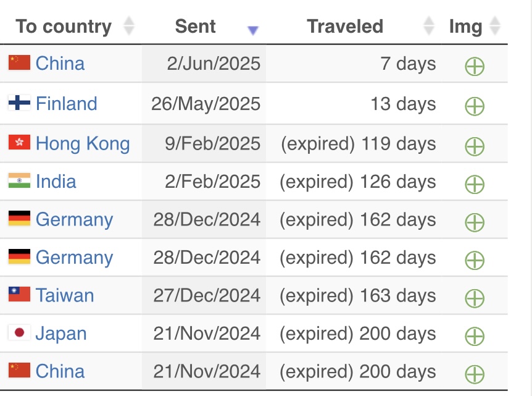532x396 pixels.
Task: Sort by To country column arrows
Action: (129, 26)
